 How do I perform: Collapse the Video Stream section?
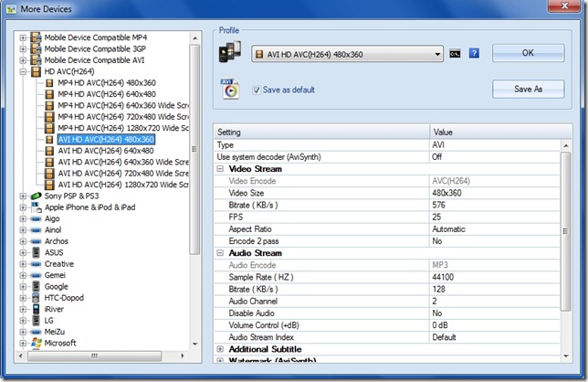pos(220,169)
